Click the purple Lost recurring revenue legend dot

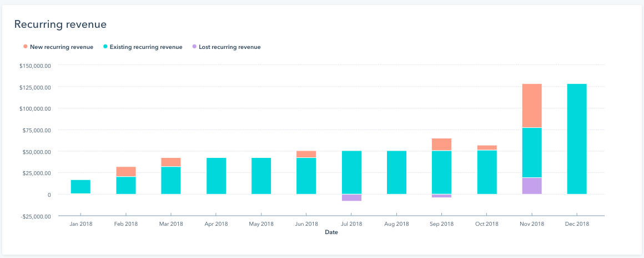[x=194, y=47]
